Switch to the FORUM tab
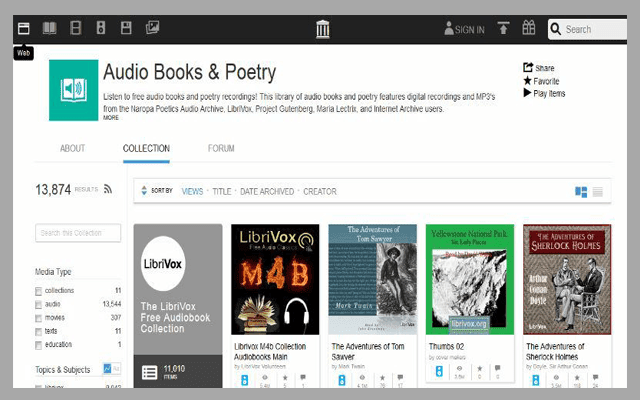 [221, 148]
